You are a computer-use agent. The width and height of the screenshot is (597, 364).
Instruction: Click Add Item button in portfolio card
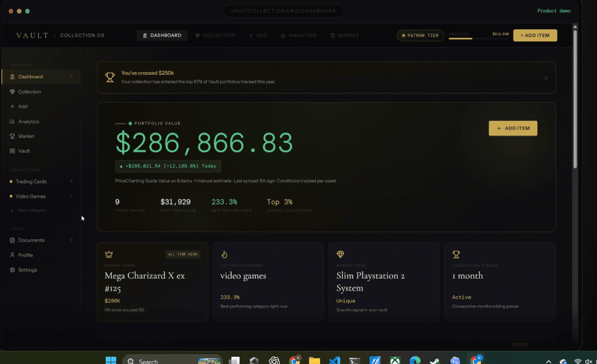513,128
